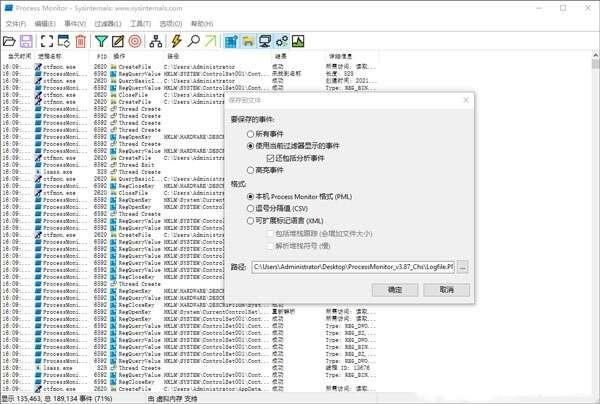600x404 pixels.
Task: Open the 文件(F) menu
Action: click(16, 23)
